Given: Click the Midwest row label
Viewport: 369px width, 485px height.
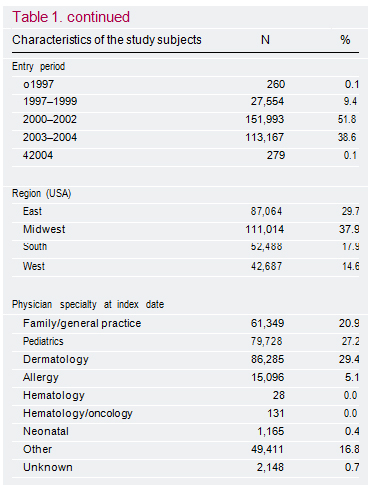Looking at the screenshot, I should (44, 229).
